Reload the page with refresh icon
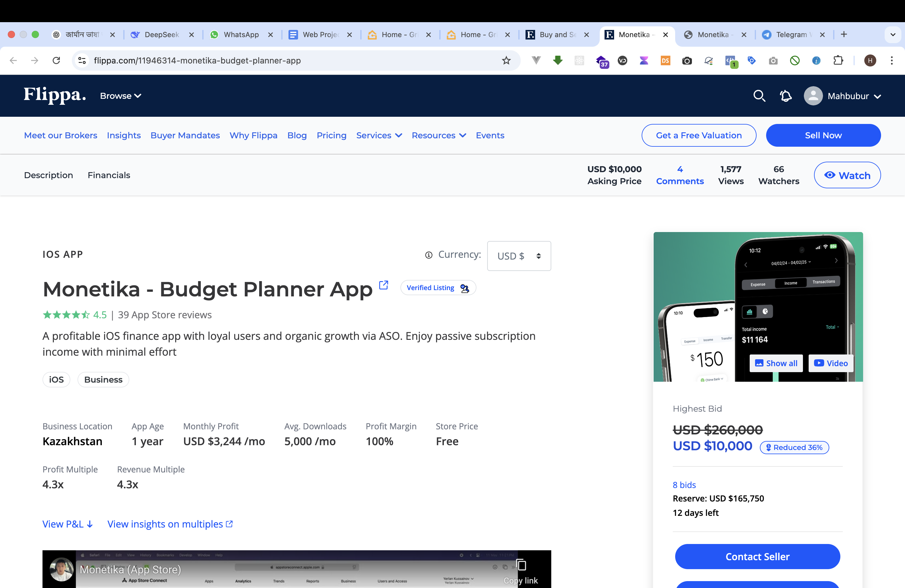905x588 pixels. [x=56, y=60]
